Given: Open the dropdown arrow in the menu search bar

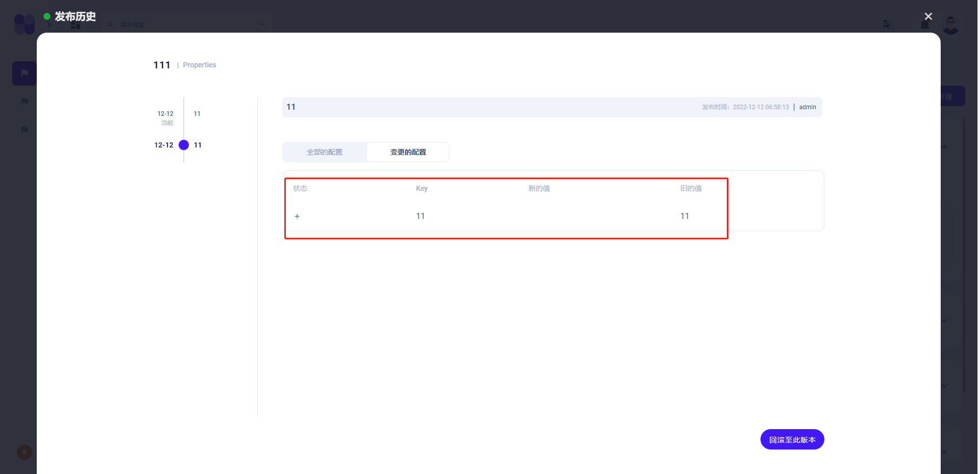Looking at the screenshot, I should 261,24.
